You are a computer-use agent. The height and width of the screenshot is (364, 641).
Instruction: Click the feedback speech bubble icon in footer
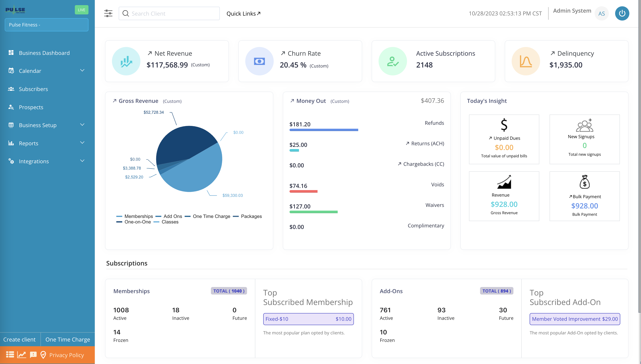click(33, 355)
